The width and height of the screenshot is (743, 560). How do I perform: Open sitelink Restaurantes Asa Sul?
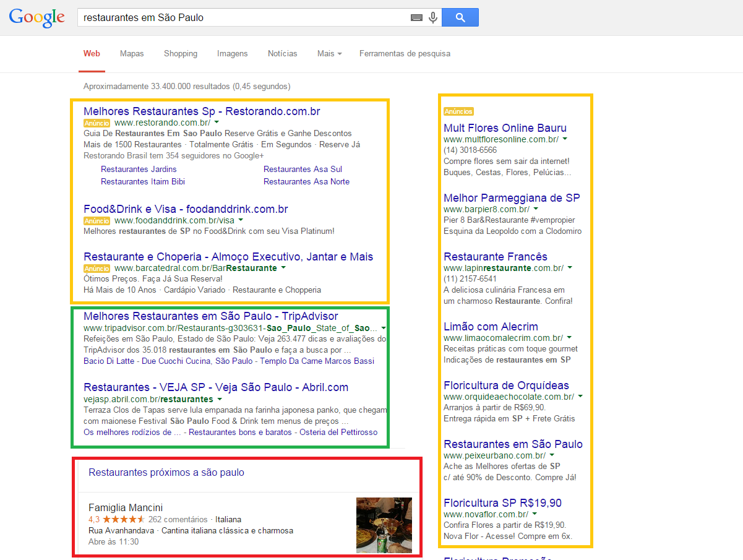(303, 169)
